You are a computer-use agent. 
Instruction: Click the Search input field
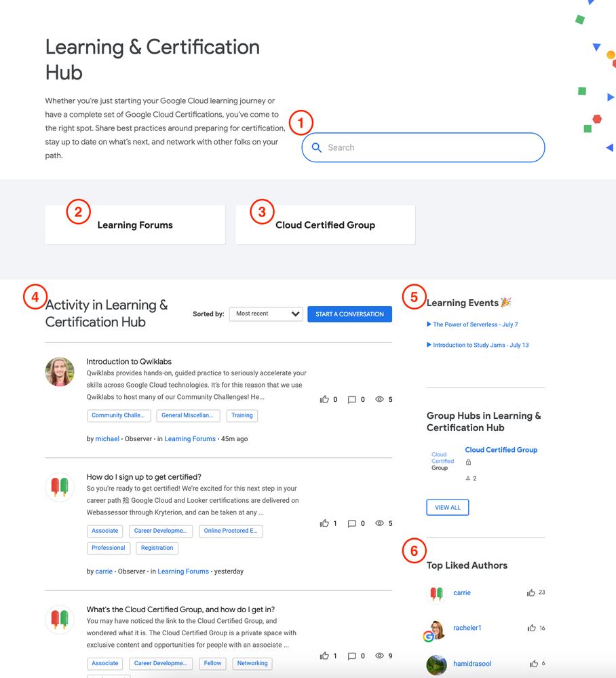[x=423, y=147]
